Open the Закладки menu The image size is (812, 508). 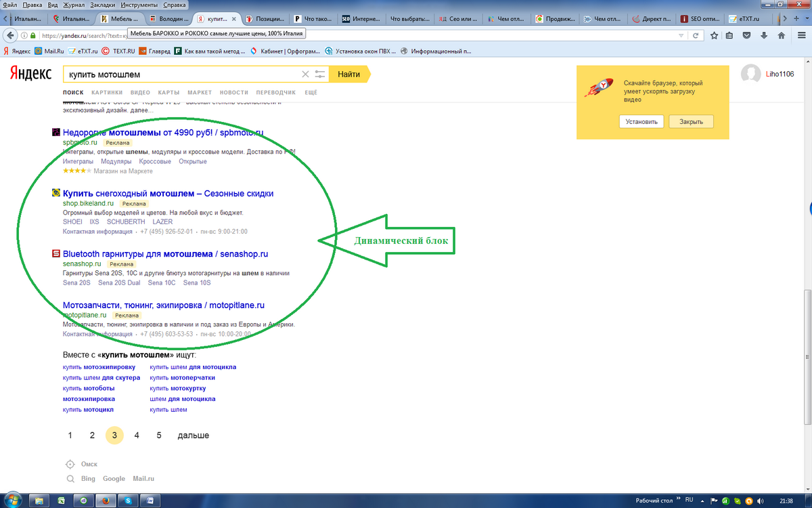(x=102, y=4)
